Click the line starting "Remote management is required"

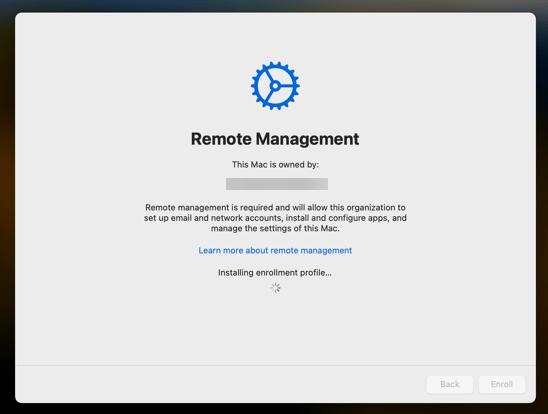pos(275,208)
